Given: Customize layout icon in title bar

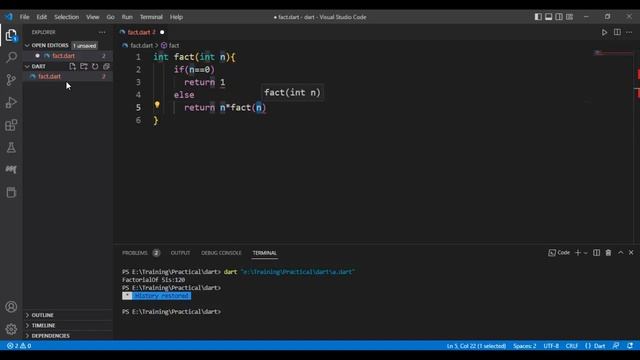Looking at the screenshot, I should (x=570, y=17).
